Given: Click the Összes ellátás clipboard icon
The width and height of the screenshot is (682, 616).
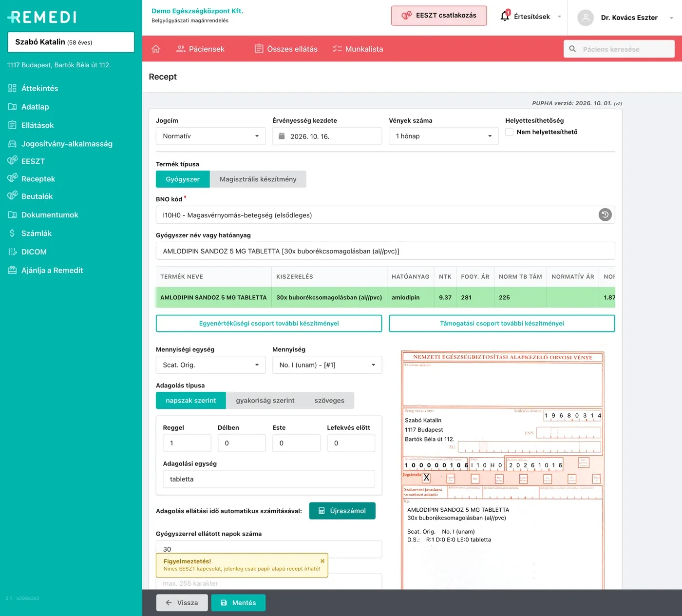Looking at the screenshot, I should coord(259,49).
